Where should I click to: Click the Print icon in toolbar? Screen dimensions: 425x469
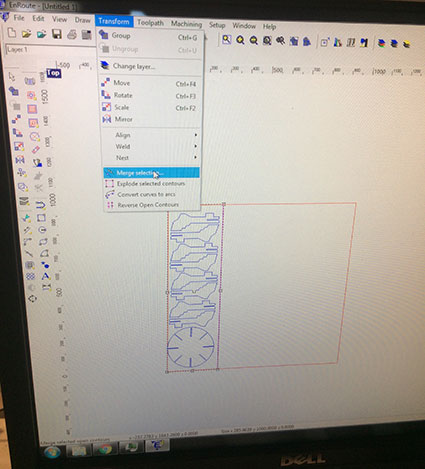pos(72,35)
